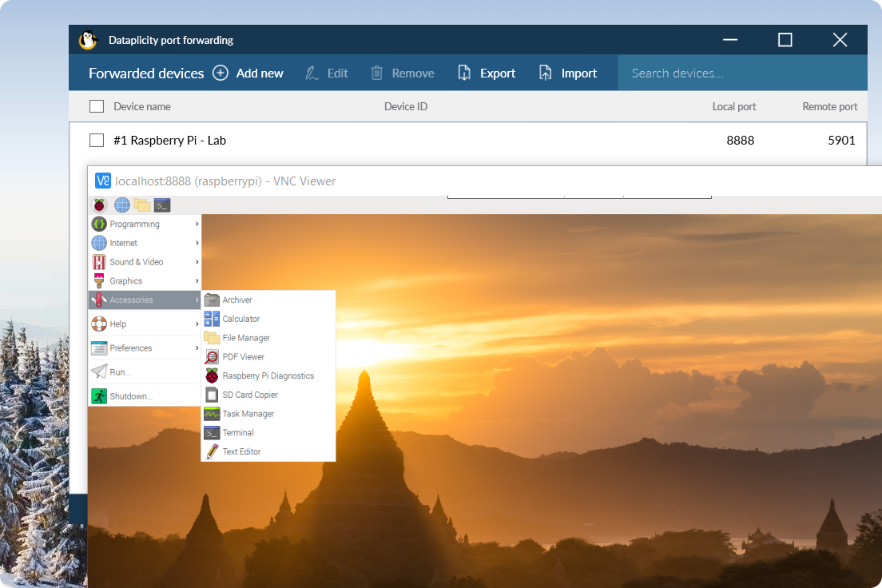Screen dimensions: 882x588
Task: Click the Remove button label
Action: coord(413,73)
